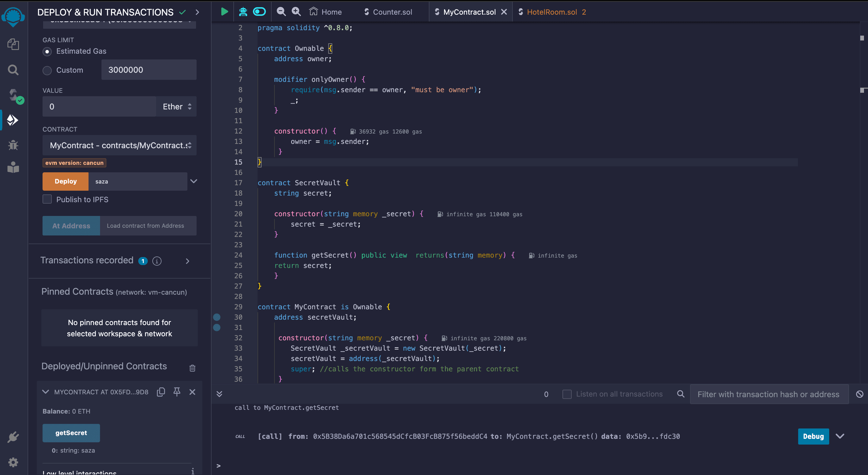This screenshot has width=868, height=475.
Task: Click the evm version: cancun badge
Action: pyautogui.click(x=74, y=163)
